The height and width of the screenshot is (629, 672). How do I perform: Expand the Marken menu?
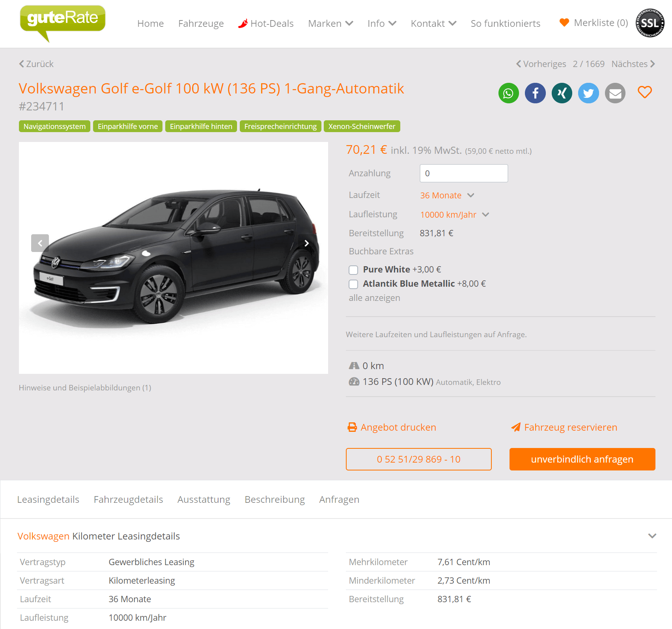(x=330, y=23)
